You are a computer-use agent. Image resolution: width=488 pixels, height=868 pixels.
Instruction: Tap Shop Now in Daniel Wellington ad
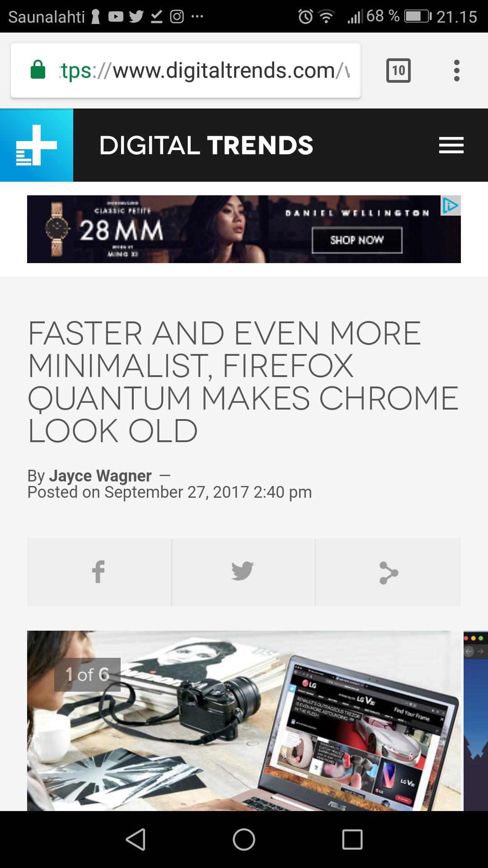[357, 240]
